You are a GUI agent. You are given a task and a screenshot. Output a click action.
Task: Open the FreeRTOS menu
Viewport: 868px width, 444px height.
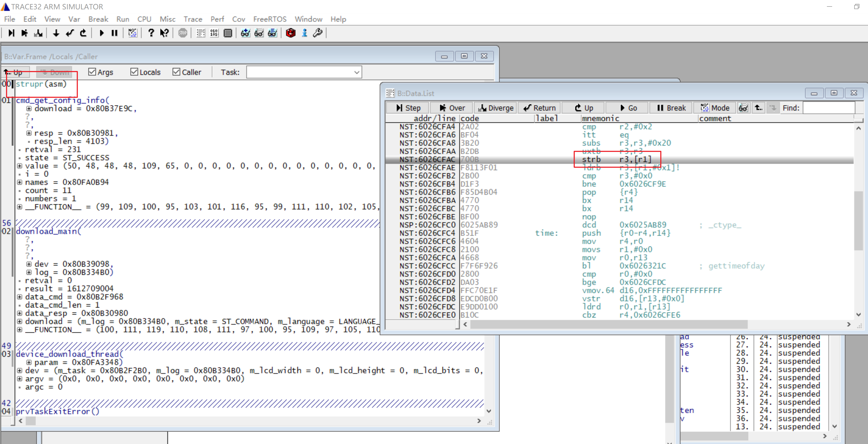(270, 19)
